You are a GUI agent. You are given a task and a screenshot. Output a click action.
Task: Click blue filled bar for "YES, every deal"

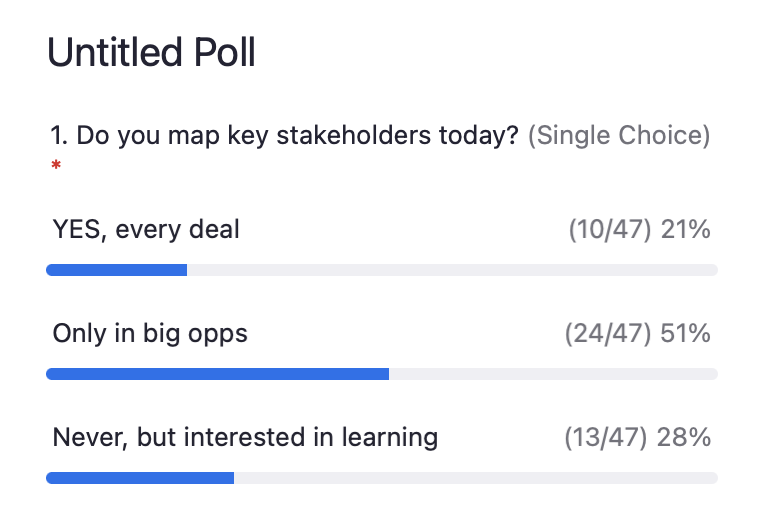[116, 270]
